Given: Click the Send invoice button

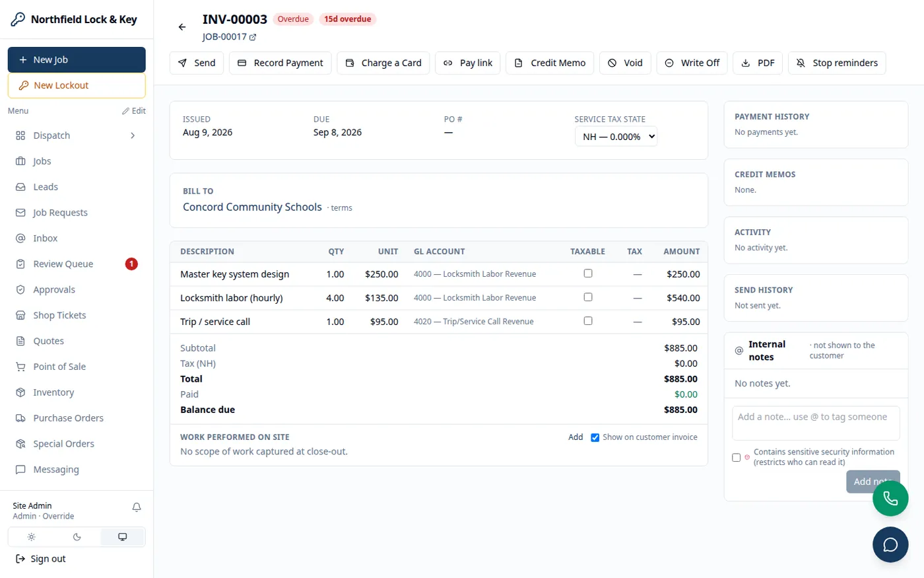Looking at the screenshot, I should tap(197, 63).
